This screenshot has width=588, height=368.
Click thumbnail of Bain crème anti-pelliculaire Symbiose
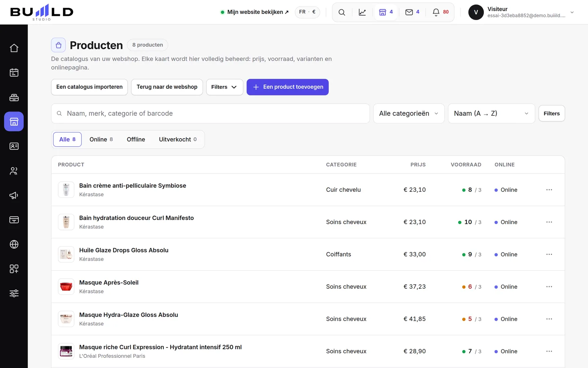(x=66, y=190)
